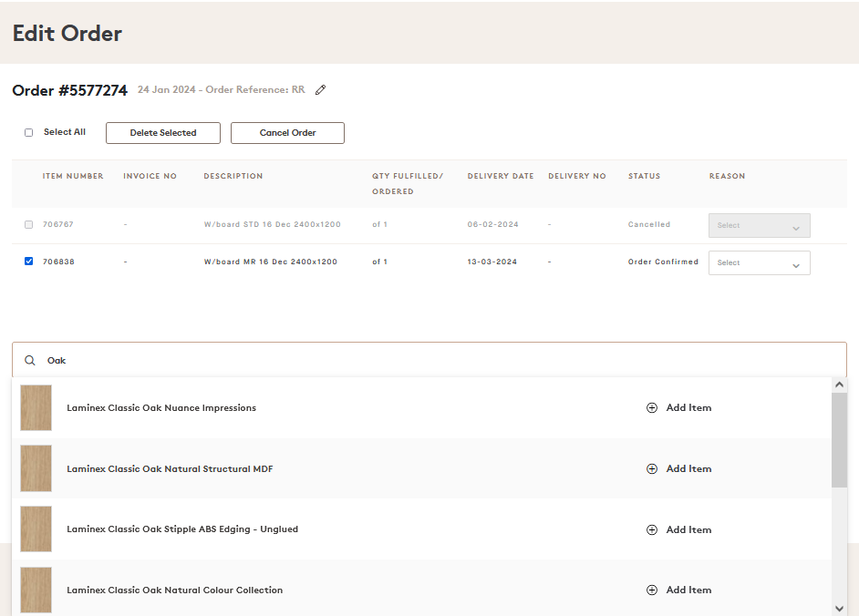Viewport: 859px width, 616px height.
Task: Click the Cancel Order button
Action: click(x=287, y=132)
